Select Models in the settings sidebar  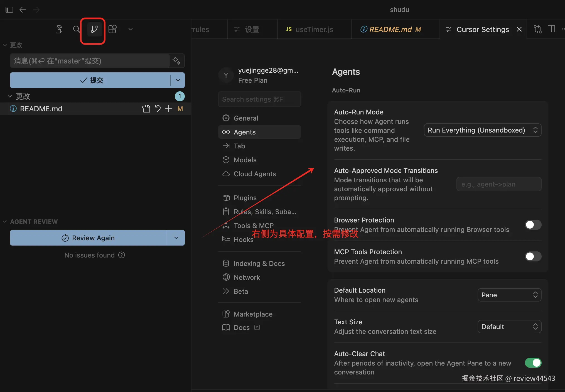245,160
